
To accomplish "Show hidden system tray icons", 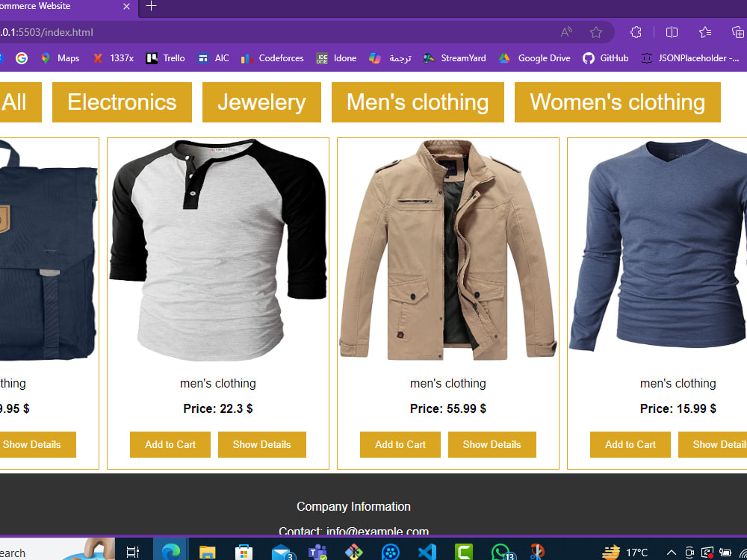I will tap(671, 553).
